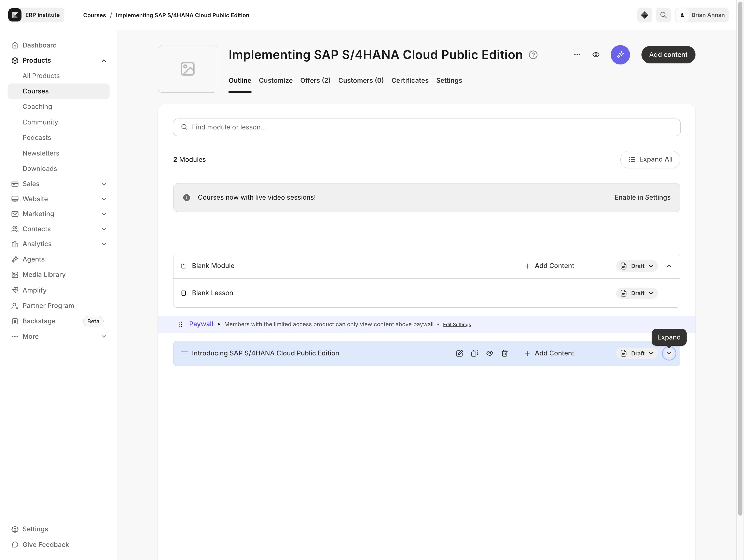Screen dimensions: 744x560
Task: Switch to the Customize tab
Action: (275, 80)
